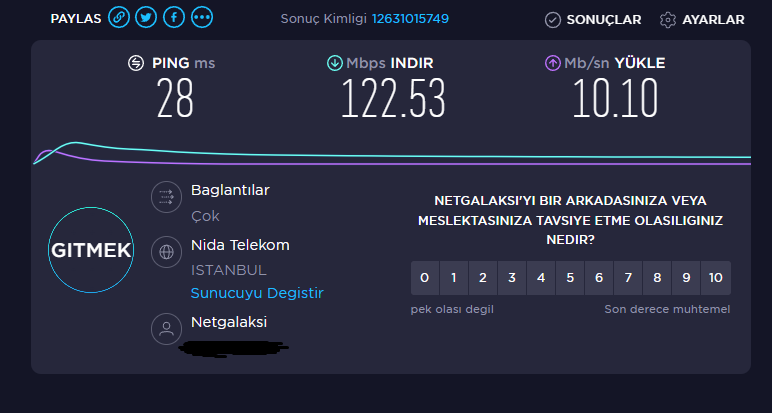Open result ID 12631015749 link
Image resolution: width=772 pixels, height=413 pixels.
point(410,19)
